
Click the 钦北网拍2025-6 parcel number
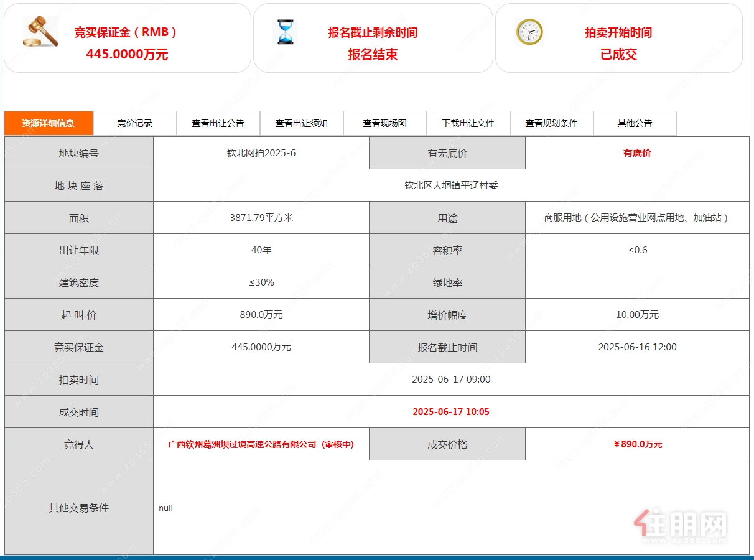pos(261,153)
